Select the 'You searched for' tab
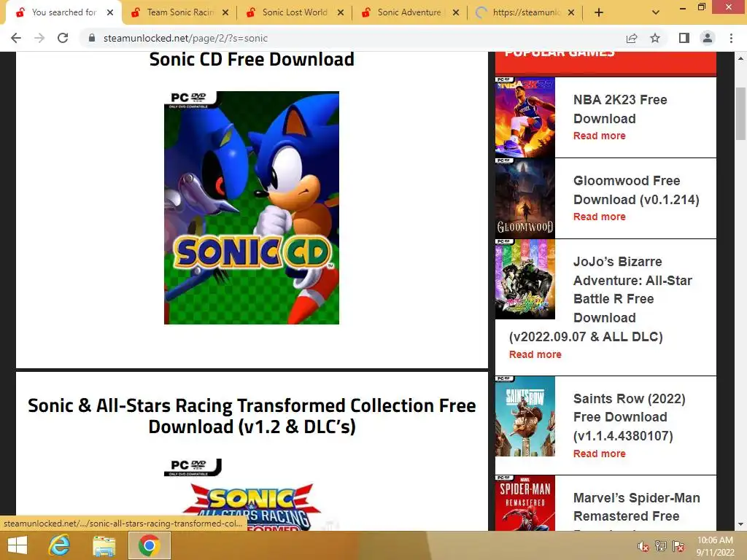The height and width of the screenshot is (560, 747). point(64,12)
